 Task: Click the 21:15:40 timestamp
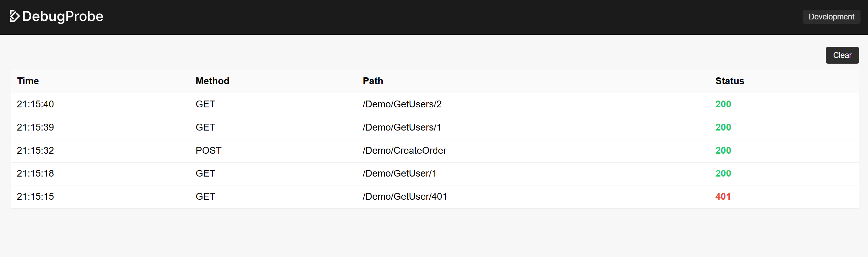[x=35, y=104]
